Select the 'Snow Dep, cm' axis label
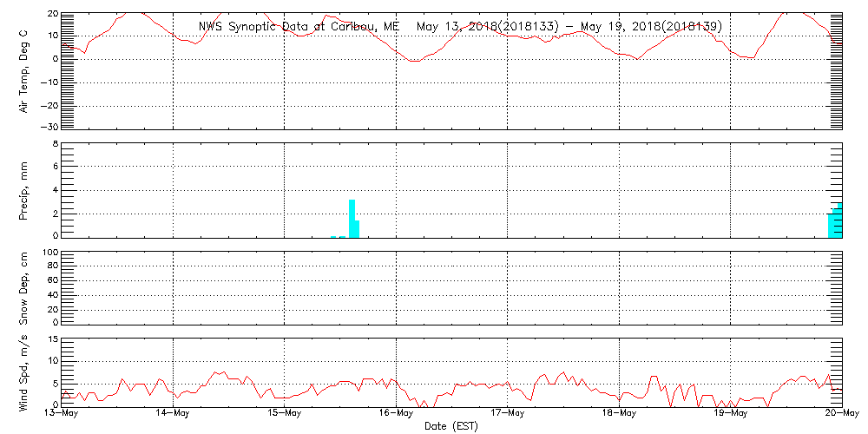The height and width of the screenshot is (434, 868). (x=23, y=288)
